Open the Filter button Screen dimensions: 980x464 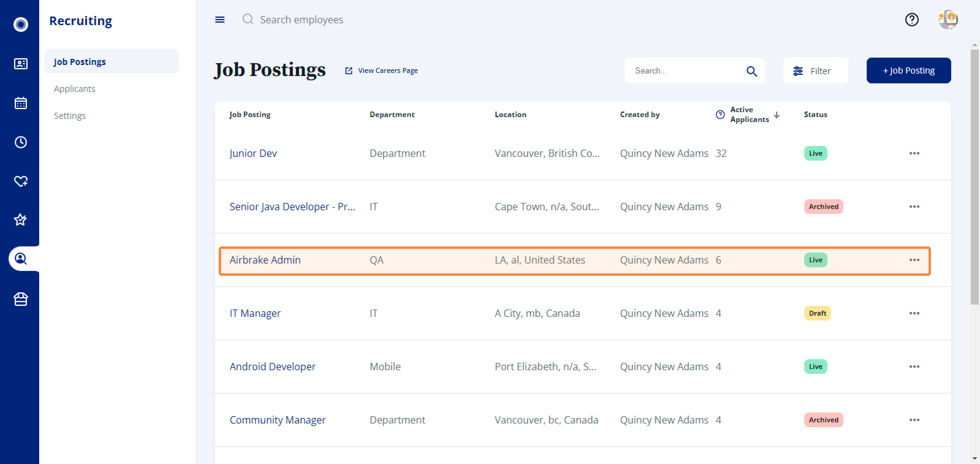pyautogui.click(x=815, y=70)
